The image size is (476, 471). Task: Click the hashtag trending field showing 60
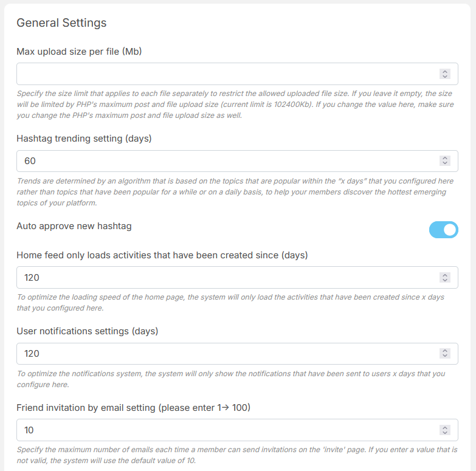coord(225,161)
